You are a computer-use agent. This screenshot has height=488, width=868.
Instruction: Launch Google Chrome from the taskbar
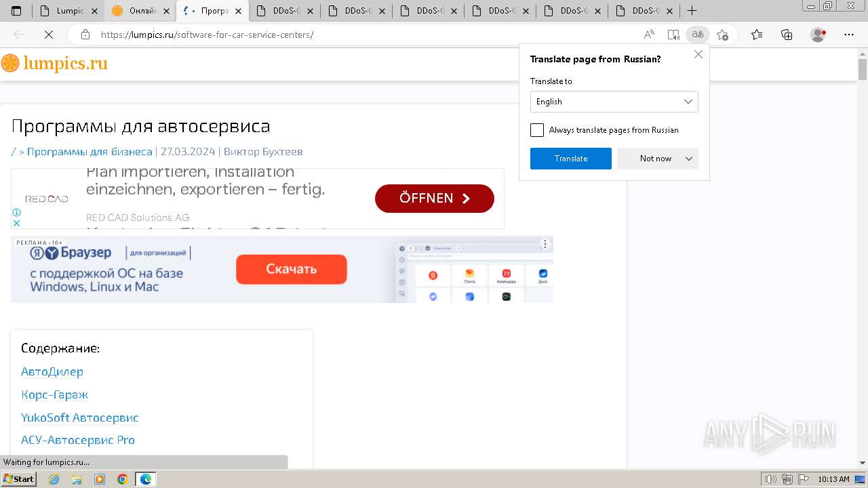123,479
